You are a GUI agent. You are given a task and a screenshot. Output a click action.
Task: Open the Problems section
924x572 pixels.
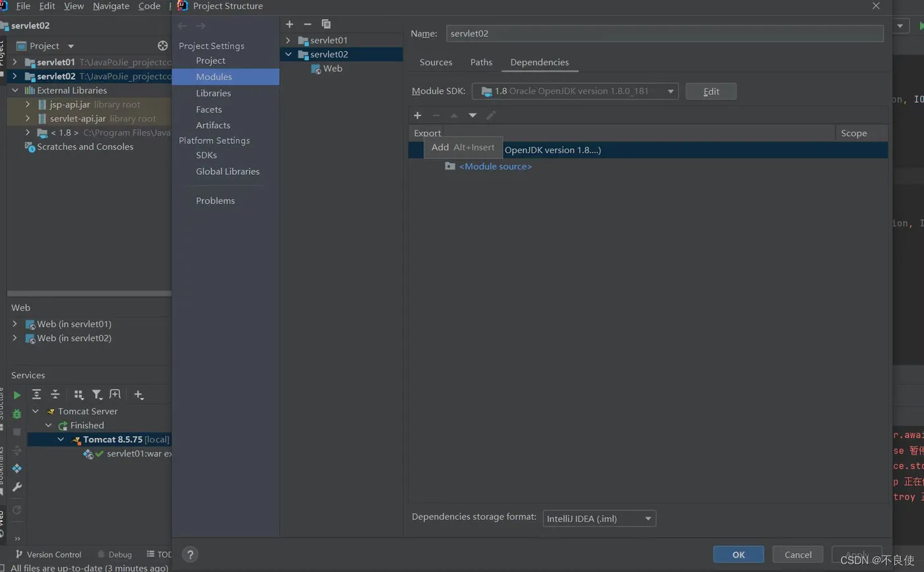point(215,201)
